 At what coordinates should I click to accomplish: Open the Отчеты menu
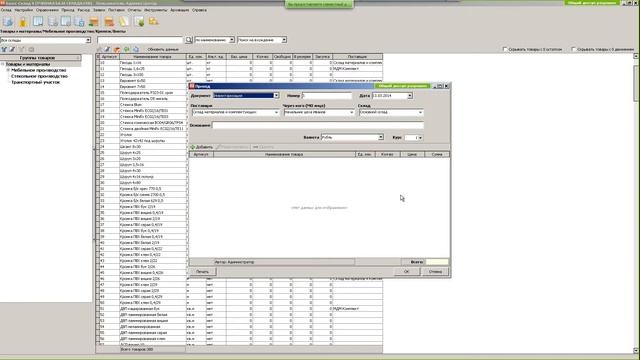pos(134,10)
